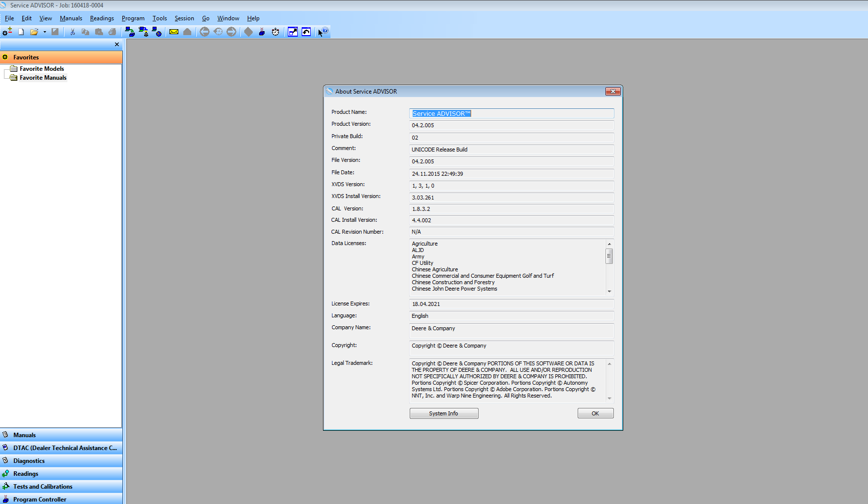Click the copy icon in toolbar
The width and height of the screenshot is (868, 504).
pyautogui.click(x=85, y=32)
